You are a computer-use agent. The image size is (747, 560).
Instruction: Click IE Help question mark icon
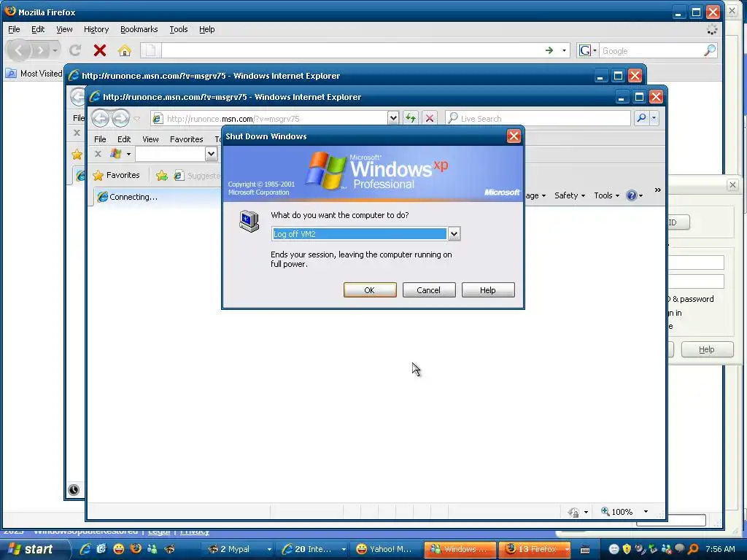tap(632, 195)
